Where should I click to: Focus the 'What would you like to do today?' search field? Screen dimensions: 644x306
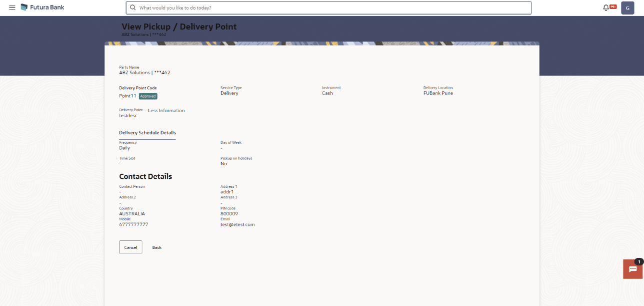[328, 8]
